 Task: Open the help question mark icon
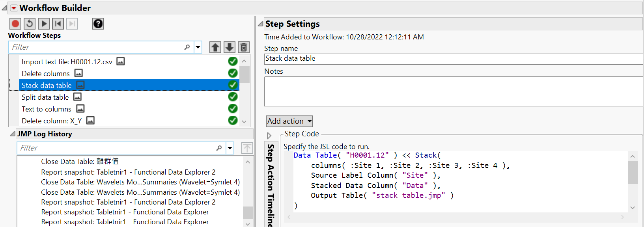point(98,24)
